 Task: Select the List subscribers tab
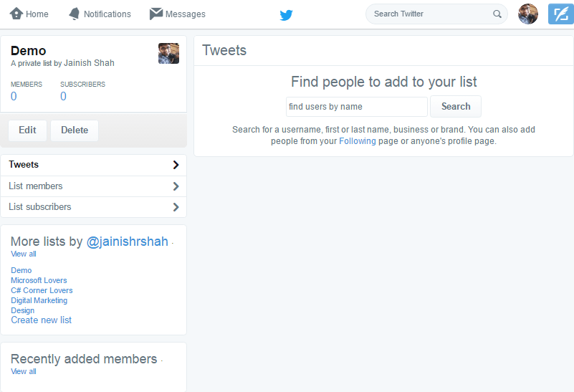pos(93,207)
